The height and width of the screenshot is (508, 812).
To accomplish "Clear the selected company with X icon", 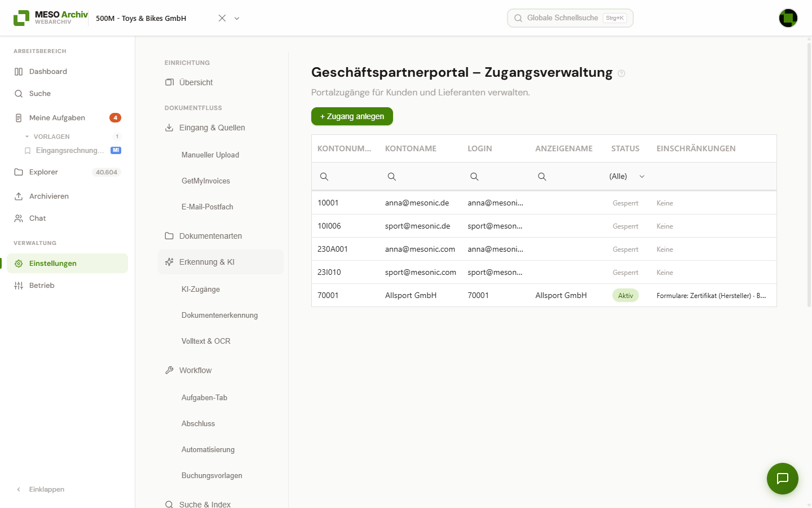I will [222, 18].
